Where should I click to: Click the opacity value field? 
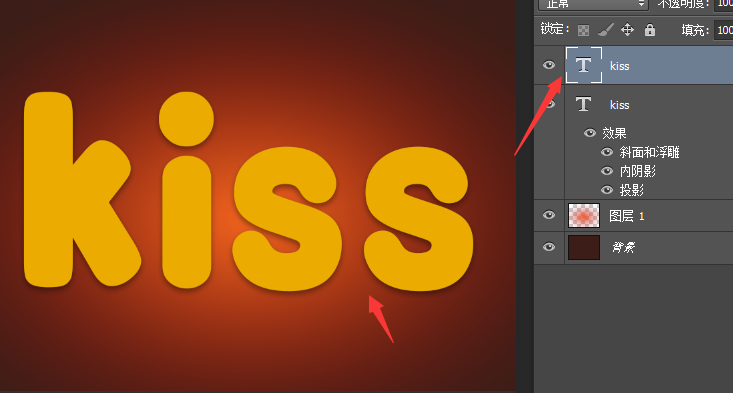[723, 4]
